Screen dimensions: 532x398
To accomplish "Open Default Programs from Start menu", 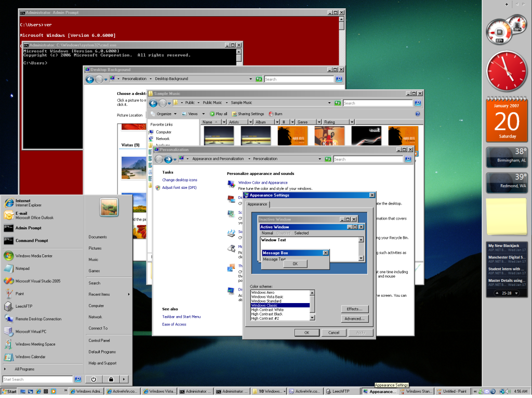I will tap(102, 352).
